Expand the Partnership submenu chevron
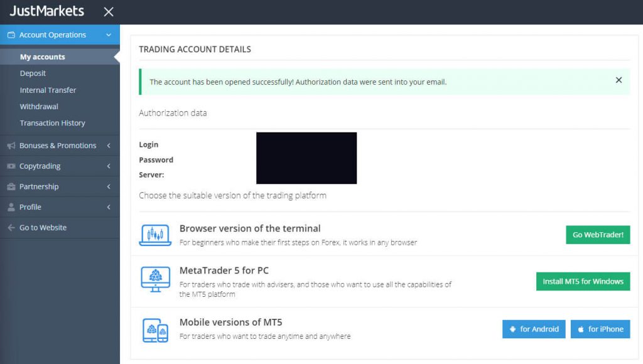 click(x=109, y=187)
